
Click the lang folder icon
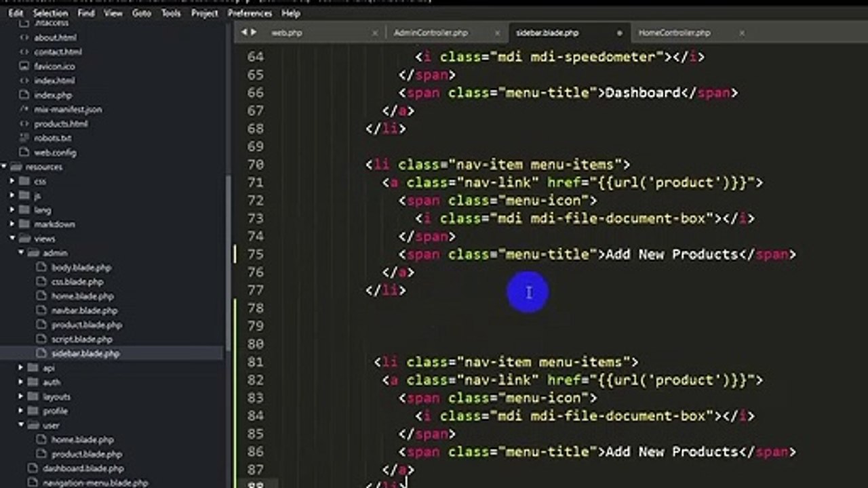pos(24,209)
